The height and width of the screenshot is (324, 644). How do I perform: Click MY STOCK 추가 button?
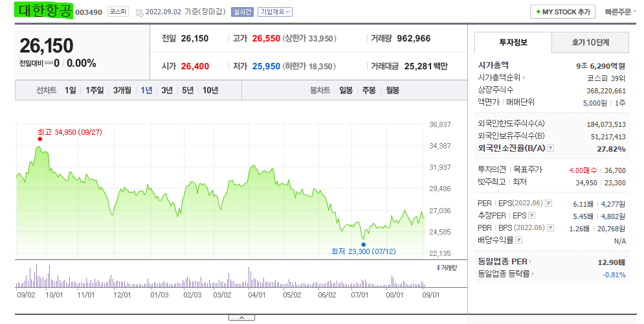point(562,12)
